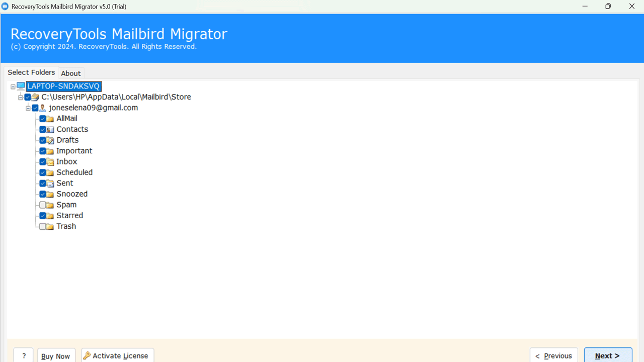This screenshot has width=644, height=362.
Task: Click the Drafts pencil folder icon
Action: (50, 140)
